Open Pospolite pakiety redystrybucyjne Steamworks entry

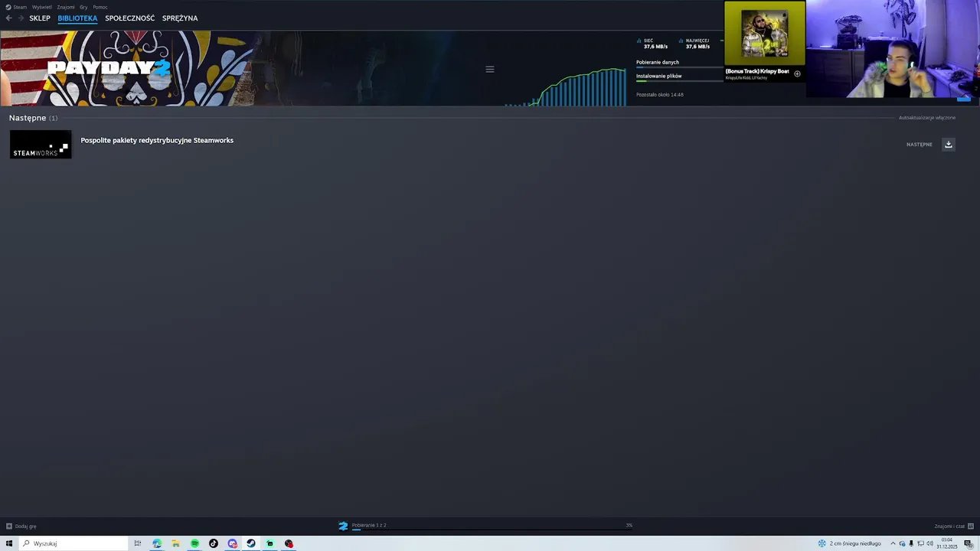pyautogui.click(x=157, y=140)
